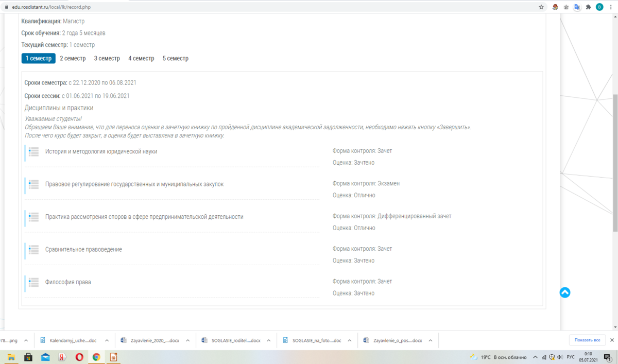This screenshot has width=618, height=364.
Task: Expand options for the ...png download
Action: click(26, 340)
